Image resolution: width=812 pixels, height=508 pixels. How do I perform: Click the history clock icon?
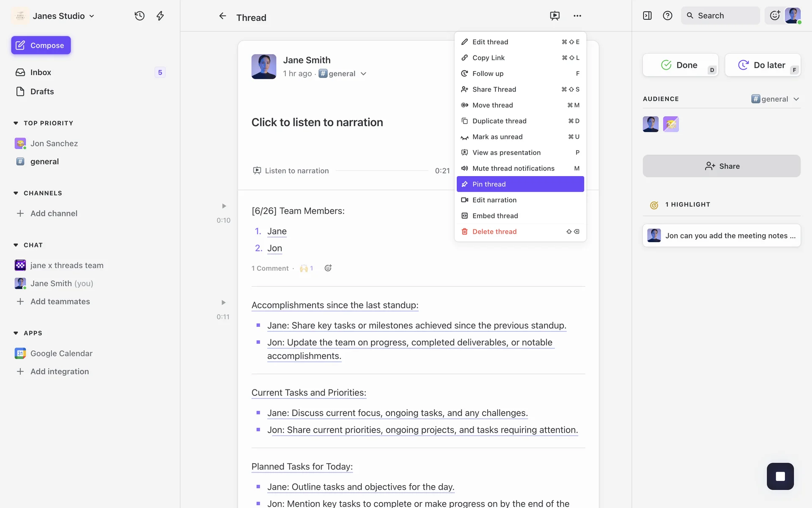[140, 16]
